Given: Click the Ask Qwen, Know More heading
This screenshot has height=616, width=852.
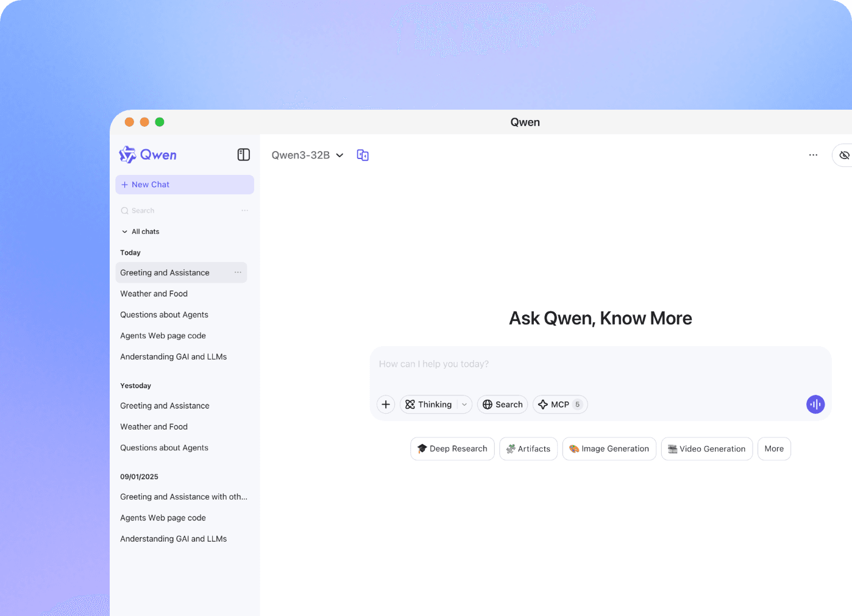Looking at the screenshot, I should [600, 319].
